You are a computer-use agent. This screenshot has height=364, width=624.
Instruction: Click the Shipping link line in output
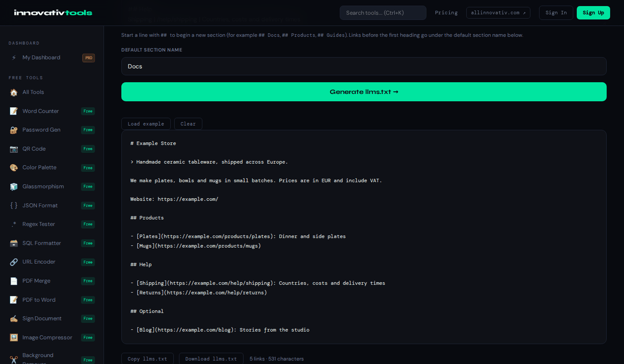(x=258, y=283)
